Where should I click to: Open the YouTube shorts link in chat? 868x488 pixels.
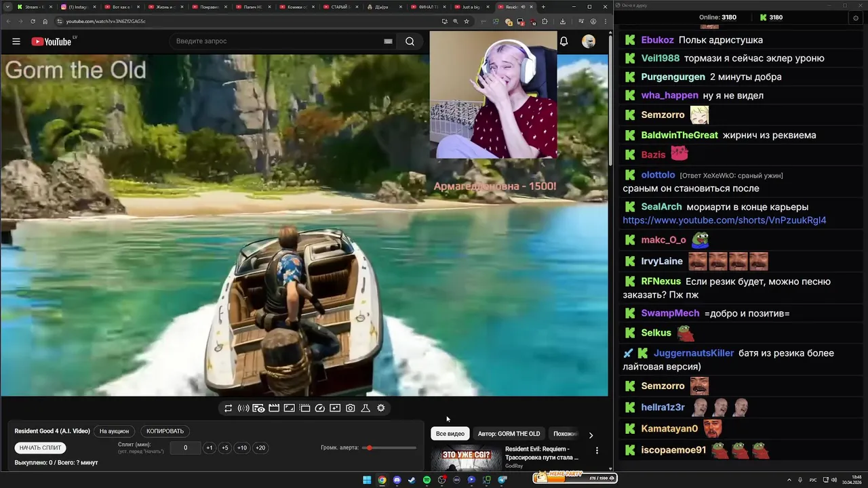(x=724, y=220)
